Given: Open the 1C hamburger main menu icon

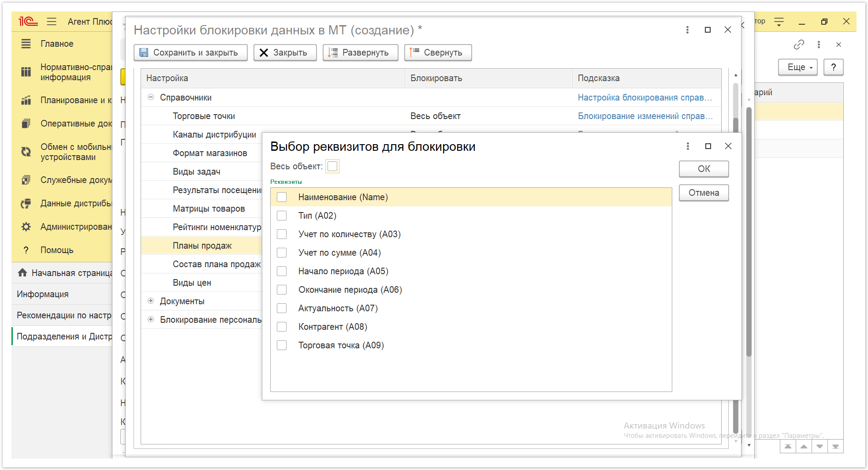Looking at the screenshot, I should pyautogui.click(x=52, y=21).
